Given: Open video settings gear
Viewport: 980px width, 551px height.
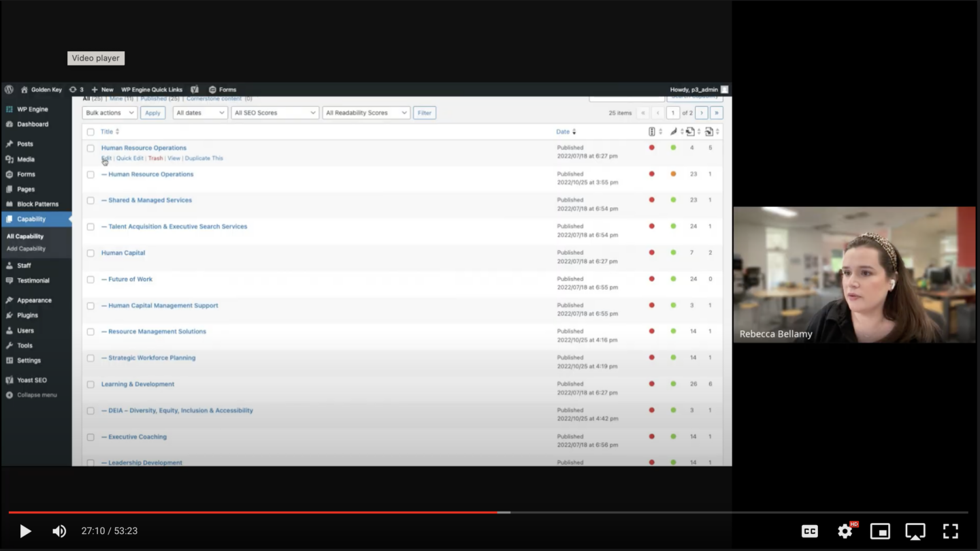Looking at the screenshot, I should pos(845,531).
